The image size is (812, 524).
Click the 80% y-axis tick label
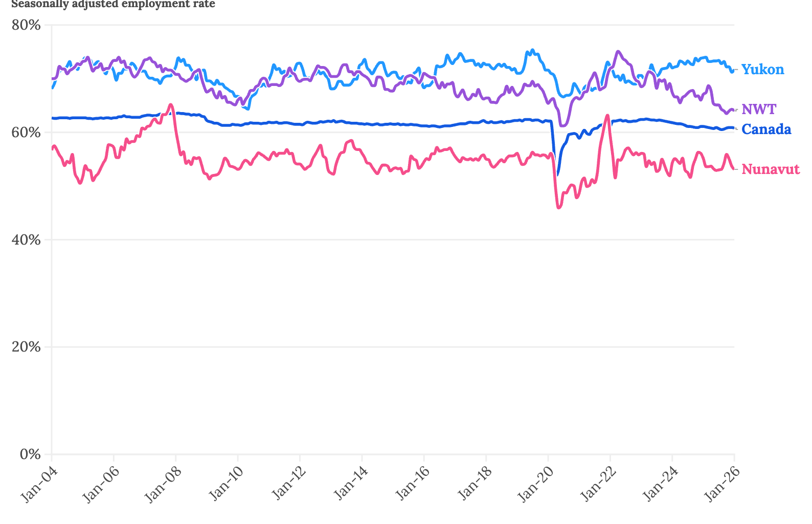tap(26, 25)
